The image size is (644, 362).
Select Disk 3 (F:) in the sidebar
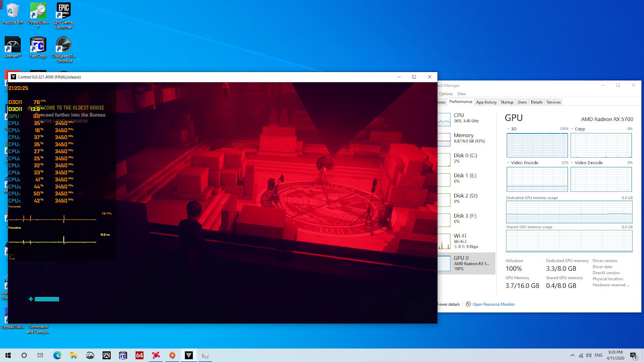coord(466,219)
